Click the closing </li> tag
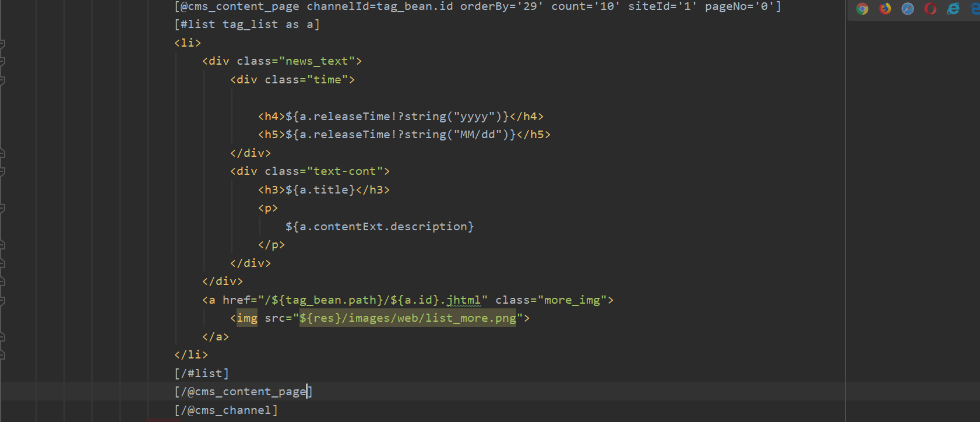Screen dimensions: 980x422 [191, 355]
